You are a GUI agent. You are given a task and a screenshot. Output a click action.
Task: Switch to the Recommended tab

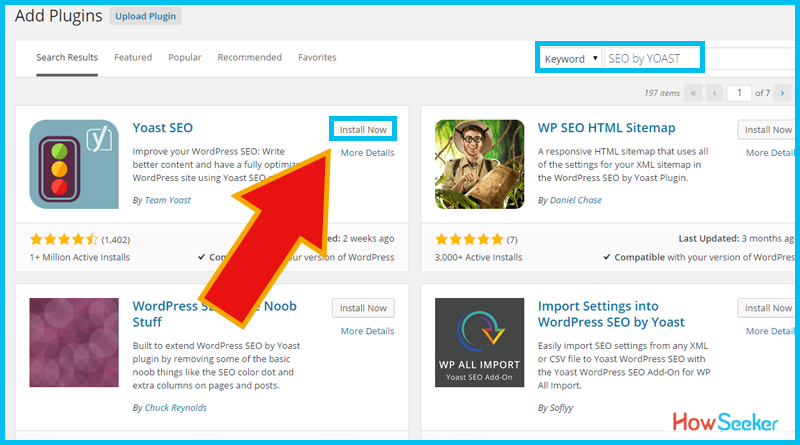(x=249, y=57)
